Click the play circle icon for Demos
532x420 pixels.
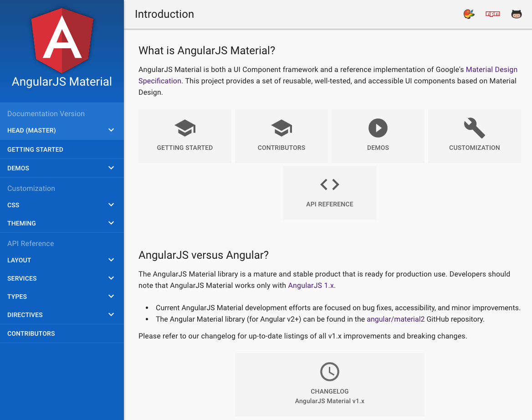coord(378,128)
